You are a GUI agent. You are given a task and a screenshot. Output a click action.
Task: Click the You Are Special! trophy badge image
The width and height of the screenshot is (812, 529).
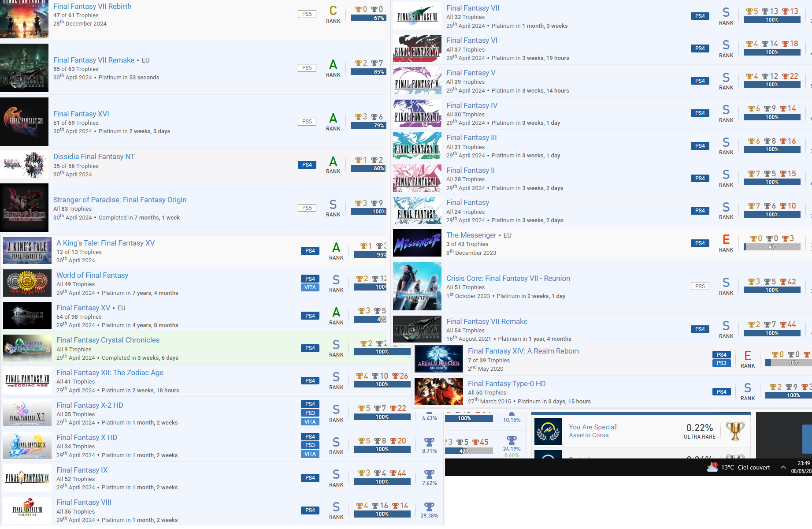pos(548,431)
